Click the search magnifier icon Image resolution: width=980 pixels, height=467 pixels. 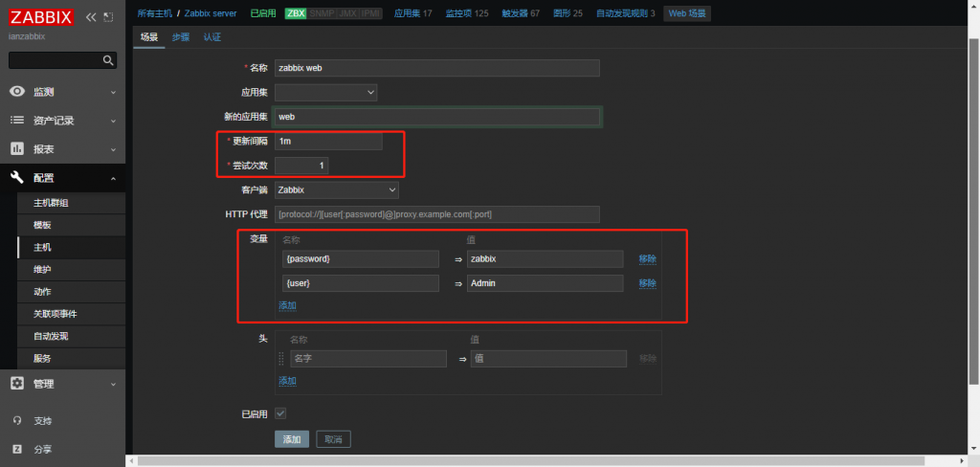[x=108, y=60]
